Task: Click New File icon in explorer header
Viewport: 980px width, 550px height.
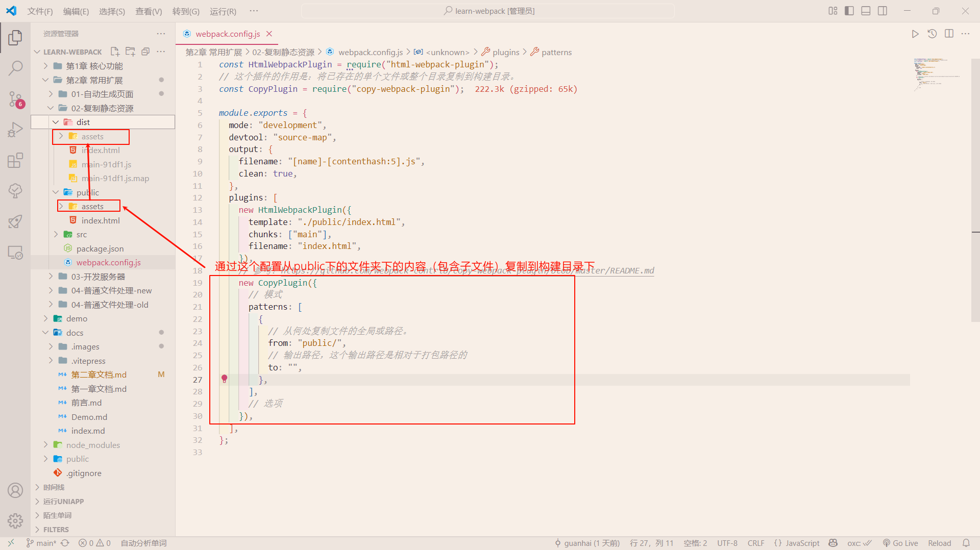Action: point(115,52)
